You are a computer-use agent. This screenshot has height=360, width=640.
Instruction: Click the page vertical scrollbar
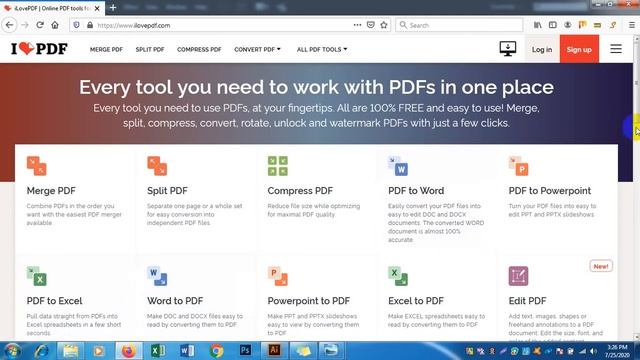[636, 188]
